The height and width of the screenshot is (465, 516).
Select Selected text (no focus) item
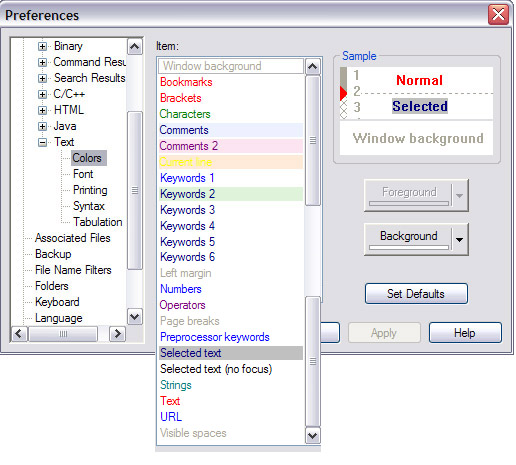[231, 369]
